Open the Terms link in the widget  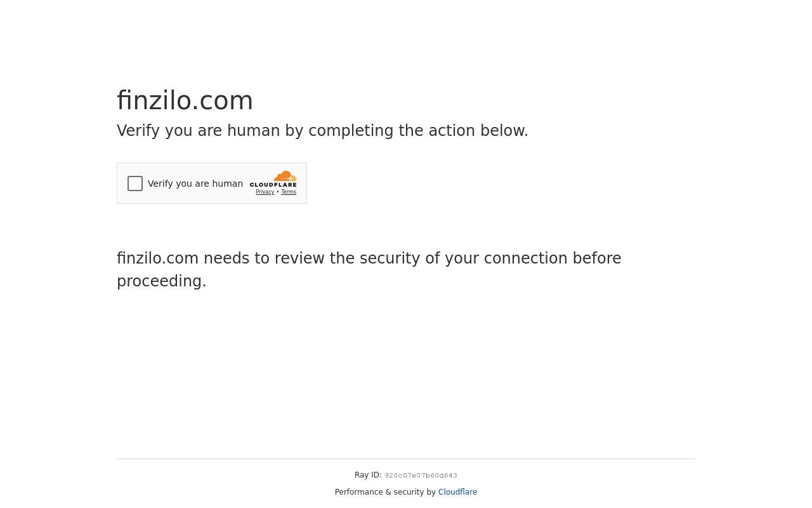(x=289, y=192)
